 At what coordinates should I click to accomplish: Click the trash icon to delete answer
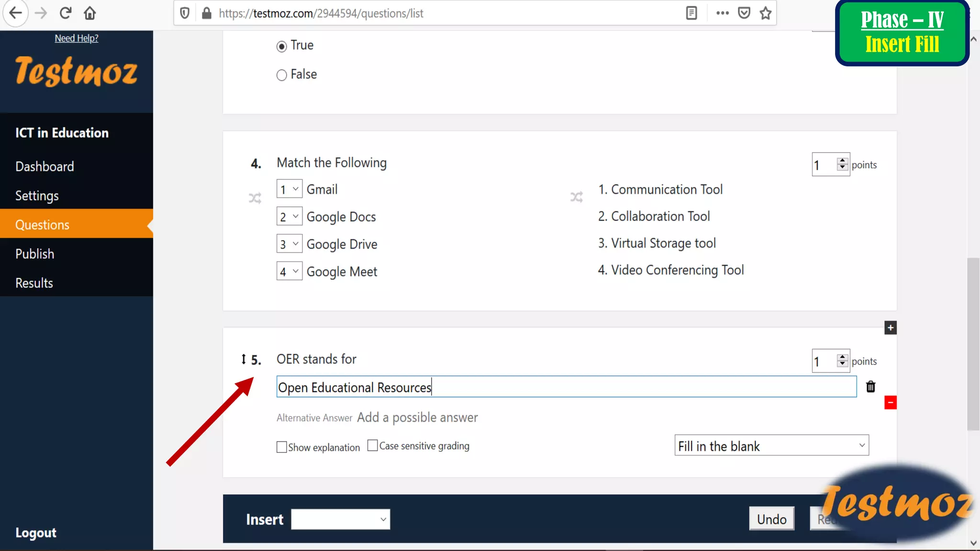870,386
